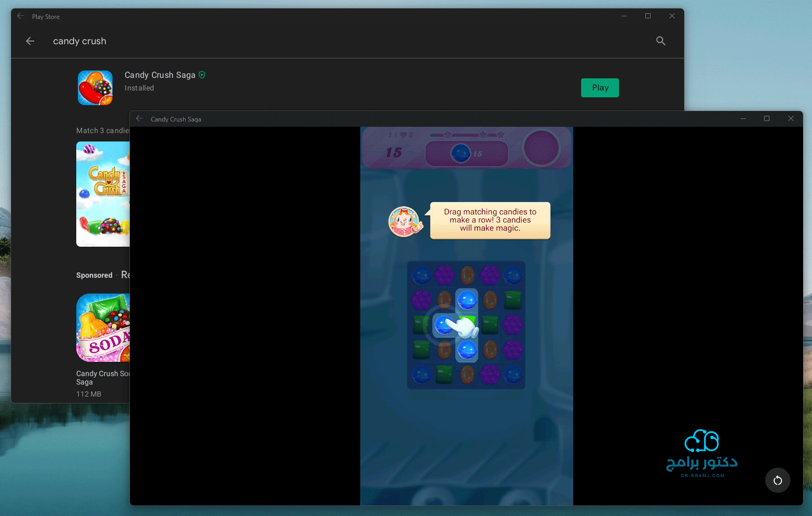Open the Candy Crush Saga app icon in results

coord(95,88)
